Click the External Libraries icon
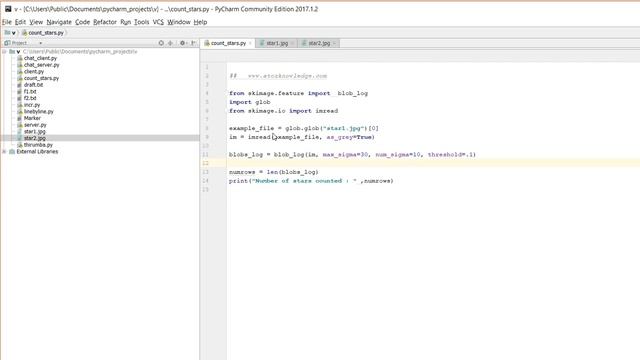Viewport: 640px width, 360px height. coord(12,152)
